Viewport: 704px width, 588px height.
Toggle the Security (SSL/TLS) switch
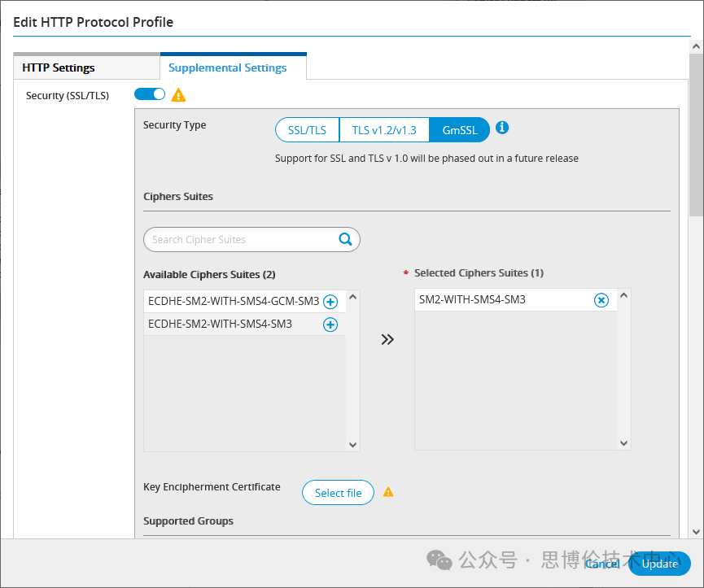[x=150, y=94]
